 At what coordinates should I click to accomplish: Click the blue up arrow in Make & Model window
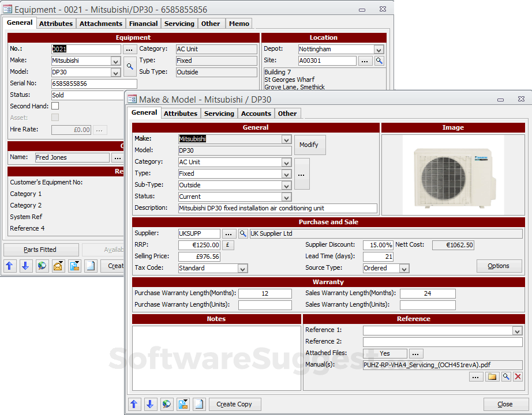[134, 404]
